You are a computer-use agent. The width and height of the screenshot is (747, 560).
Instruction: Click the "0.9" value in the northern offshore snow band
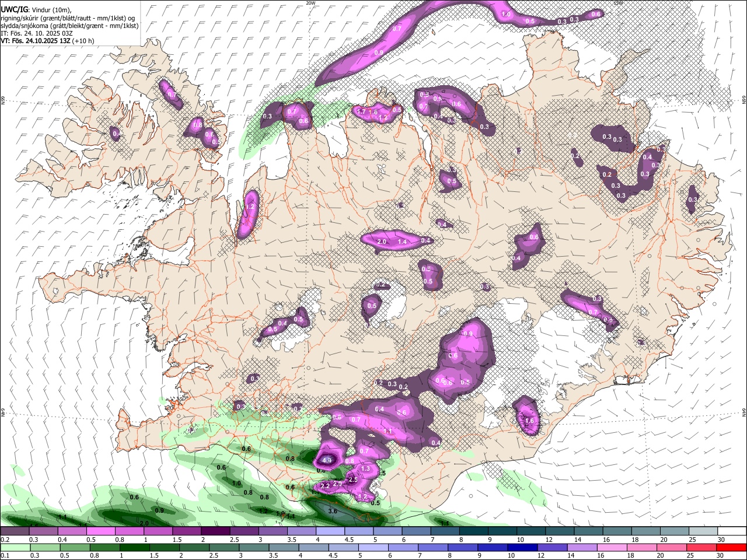379,53
